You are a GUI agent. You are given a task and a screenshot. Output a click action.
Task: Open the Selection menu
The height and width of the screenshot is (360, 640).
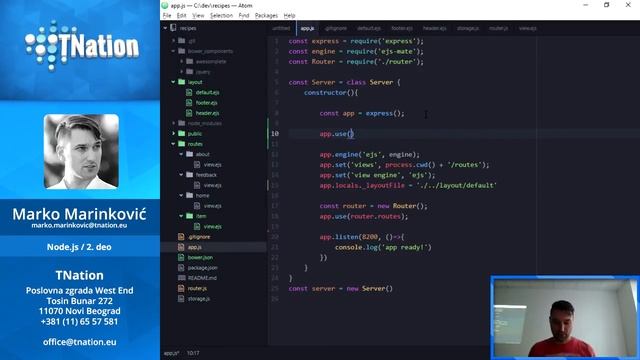221,16
